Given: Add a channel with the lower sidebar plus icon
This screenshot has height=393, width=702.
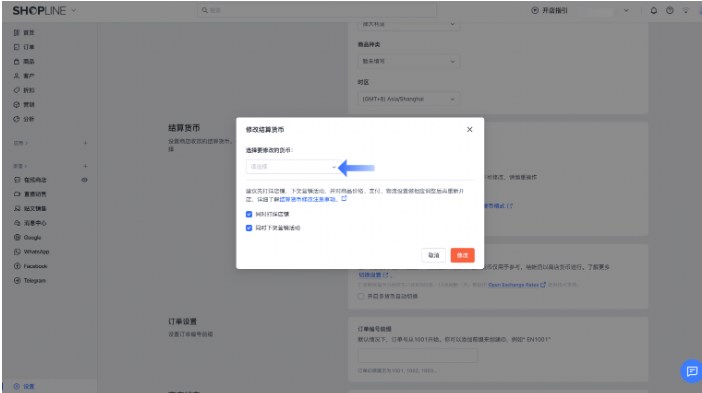Looking at the screenshot, I should coord(85,166).
